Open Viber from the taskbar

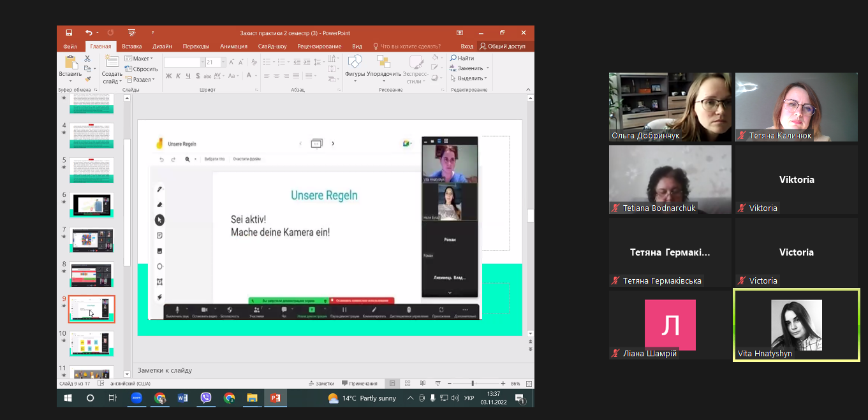pyautogui.click(x=206, y=398)
